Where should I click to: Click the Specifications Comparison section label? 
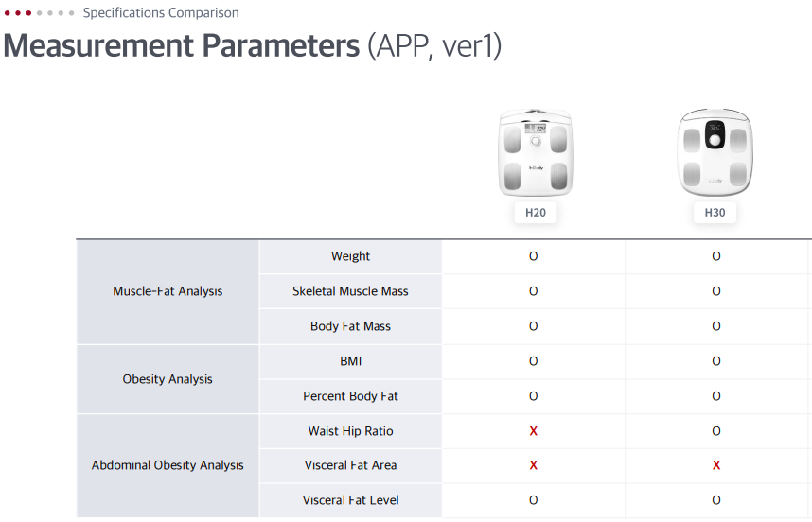[x=161, y=13]
